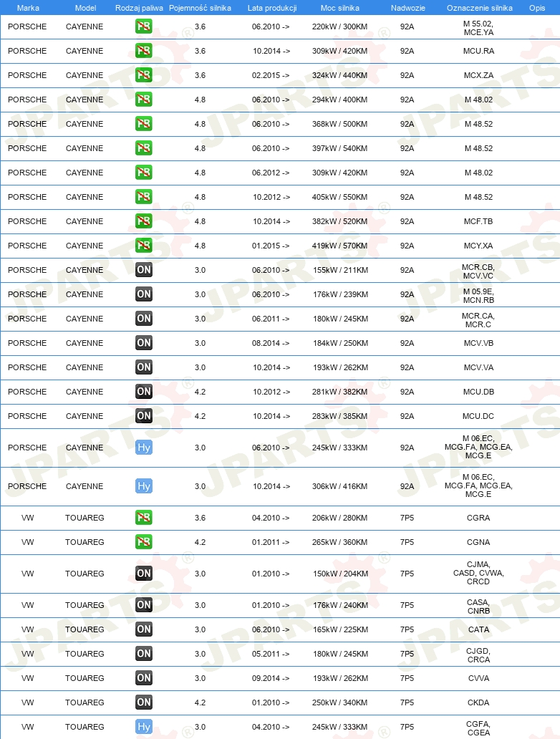Click petrol icon in Touareg CGNA row
560x739 pixels.
(144, 542)
